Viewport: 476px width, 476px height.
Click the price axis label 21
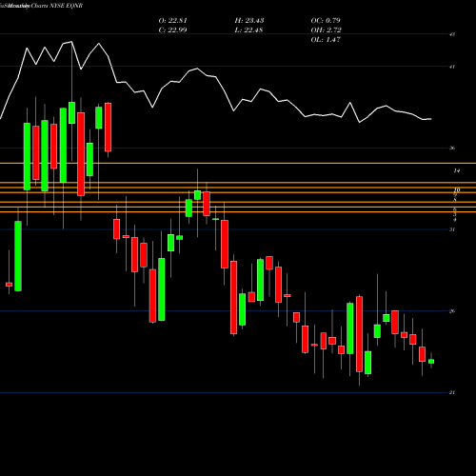point(452,392)
